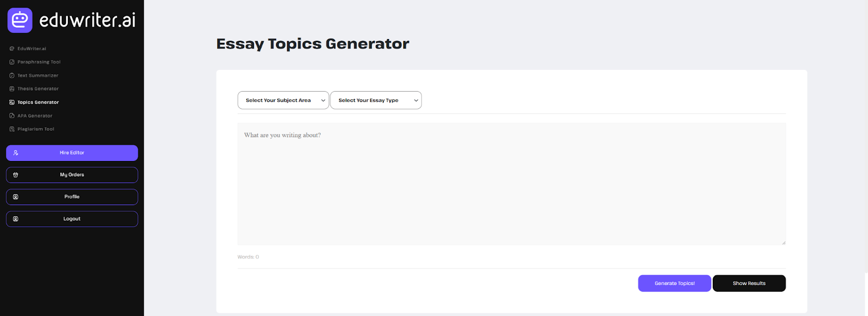Screen dimensions: 868x316
Task: Click the person icon on Hire Editor
Action: 16,153
